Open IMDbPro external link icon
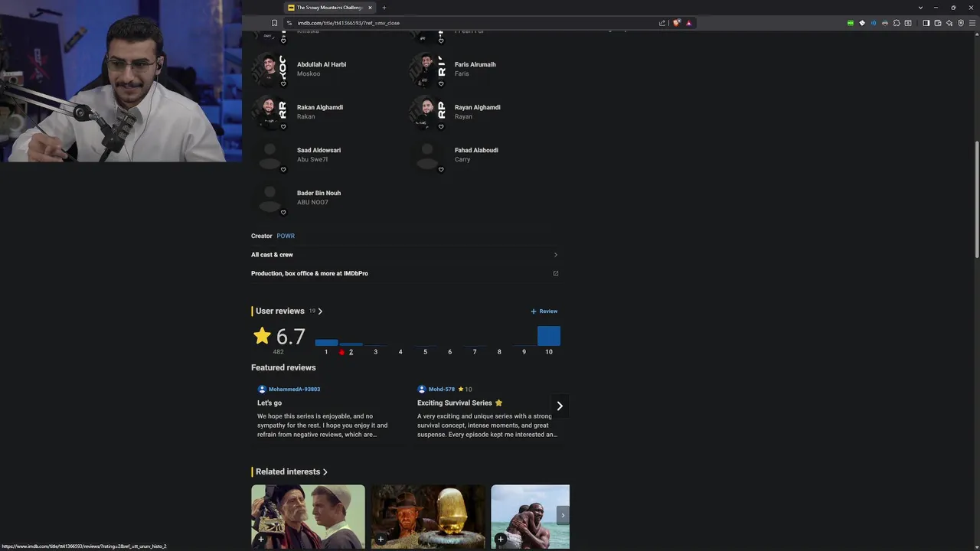 coord(556,273)
